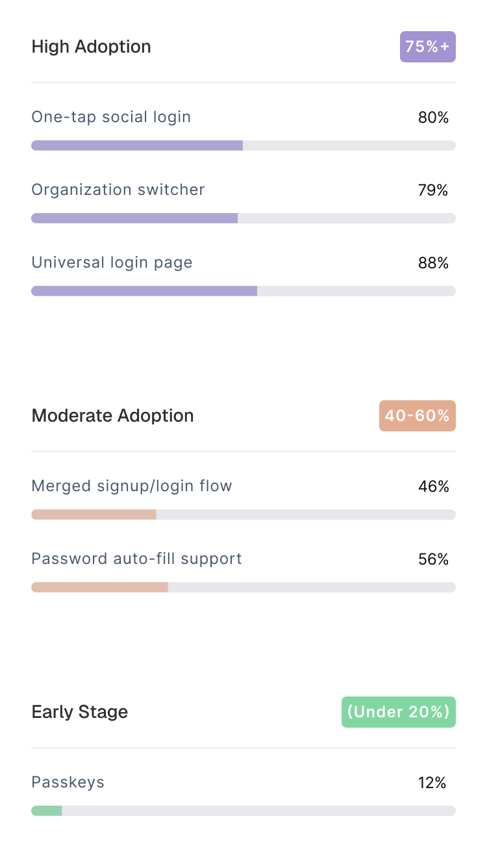Click the Universal login page progress bar

243,291
